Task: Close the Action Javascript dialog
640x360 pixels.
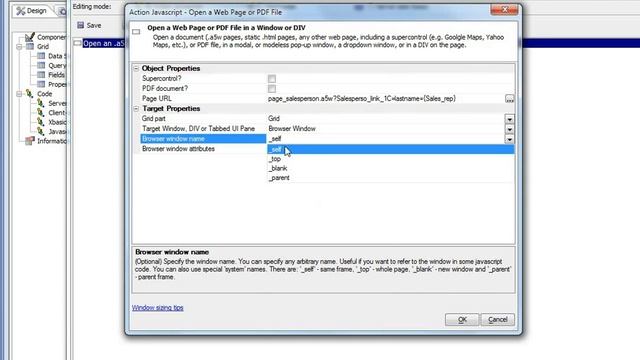Action: 504,9
